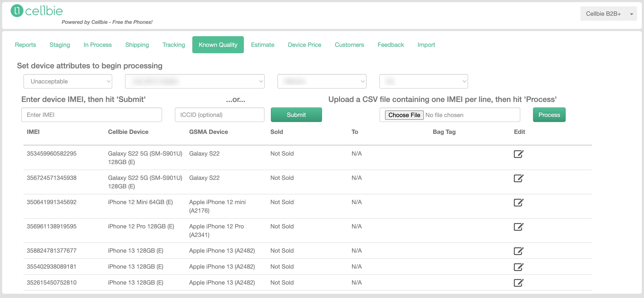Switch to the Shipping tab

coord(137,45)
